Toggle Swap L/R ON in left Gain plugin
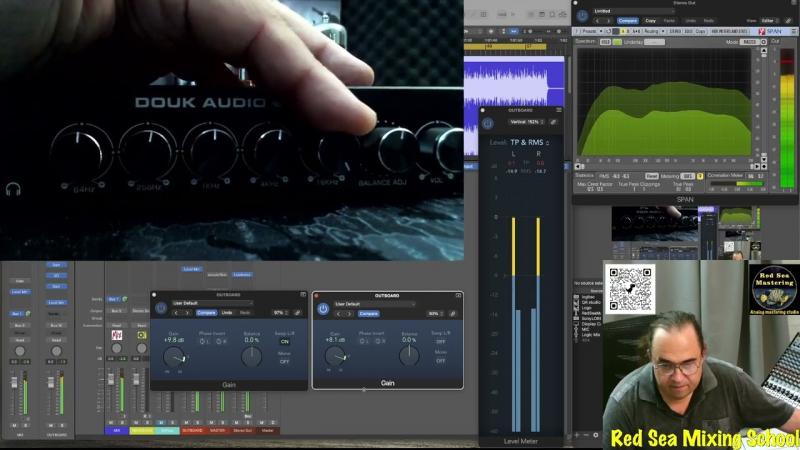 [285, 341]
